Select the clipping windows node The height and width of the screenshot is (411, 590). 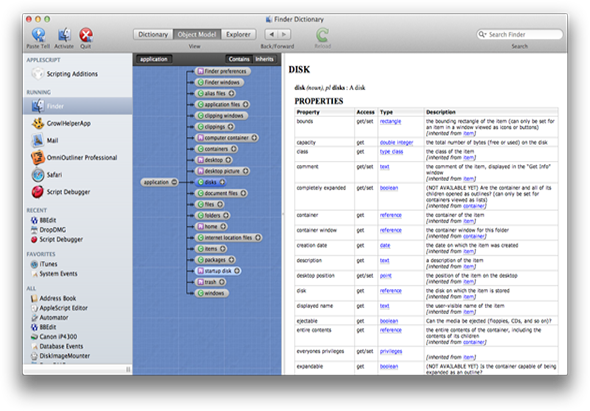pos(221,116)
